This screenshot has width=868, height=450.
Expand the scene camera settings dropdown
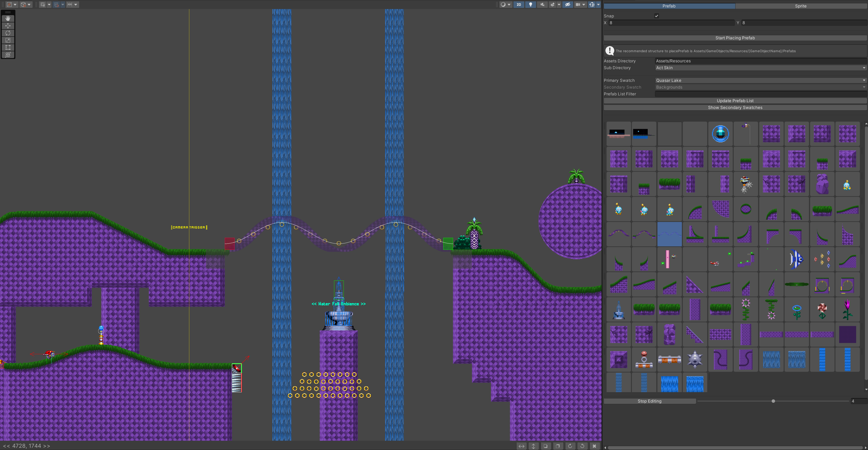coord(584,5)
